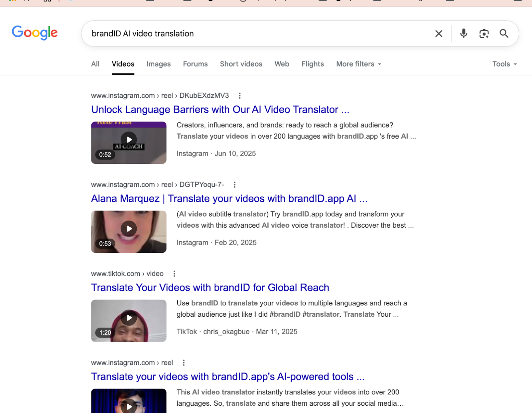Play the 0:53 Alana Marquez video thumbnail
The image size is (532, 413).
[x=129, y=232]
